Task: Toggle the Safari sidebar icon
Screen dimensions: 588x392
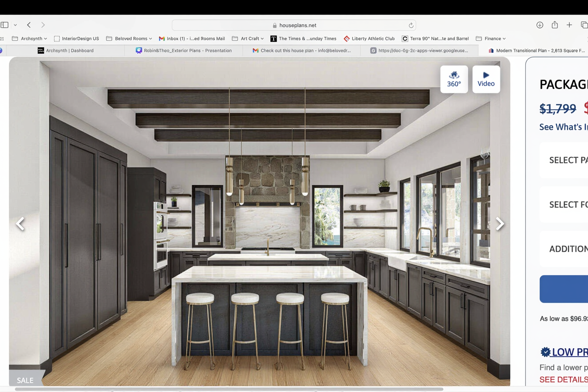Action: tap(5, 25)
